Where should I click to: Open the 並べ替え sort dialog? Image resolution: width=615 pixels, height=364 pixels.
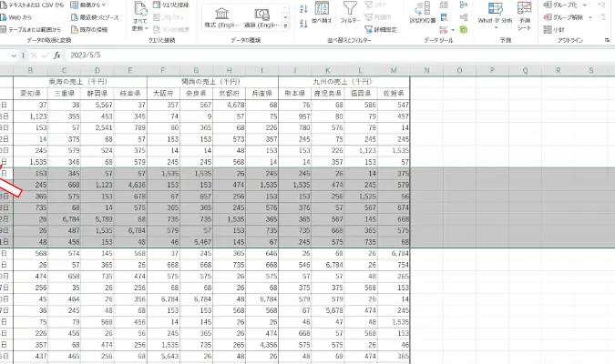322,13
